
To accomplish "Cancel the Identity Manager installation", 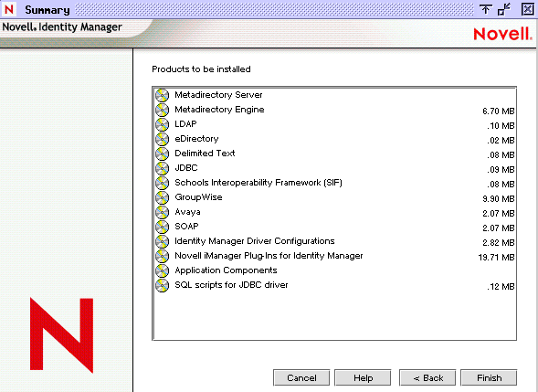I will [x=301, y=377].
